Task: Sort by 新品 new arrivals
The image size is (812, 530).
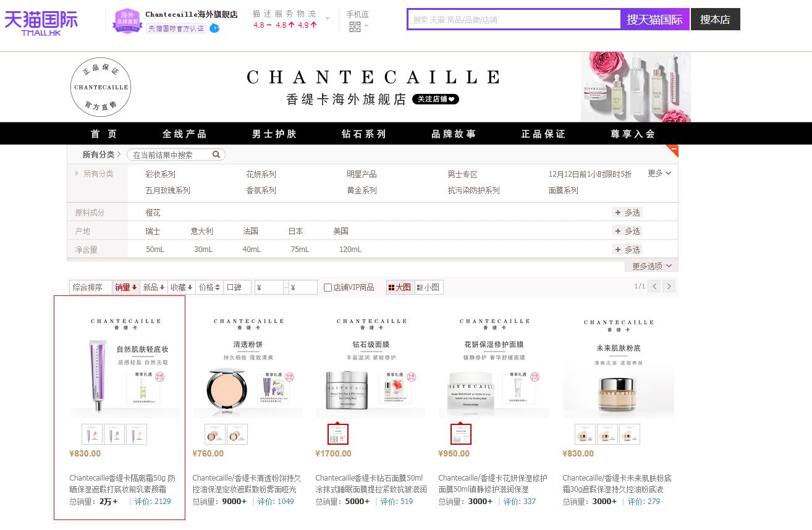Action: click(x=154, y=287)
